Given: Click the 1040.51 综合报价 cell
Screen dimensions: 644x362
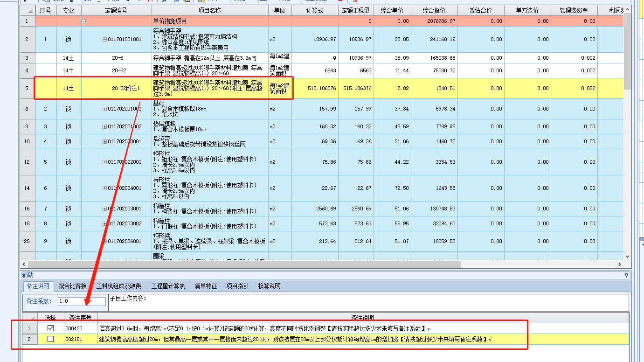Looking at the screenshot, I should point(434,88).
